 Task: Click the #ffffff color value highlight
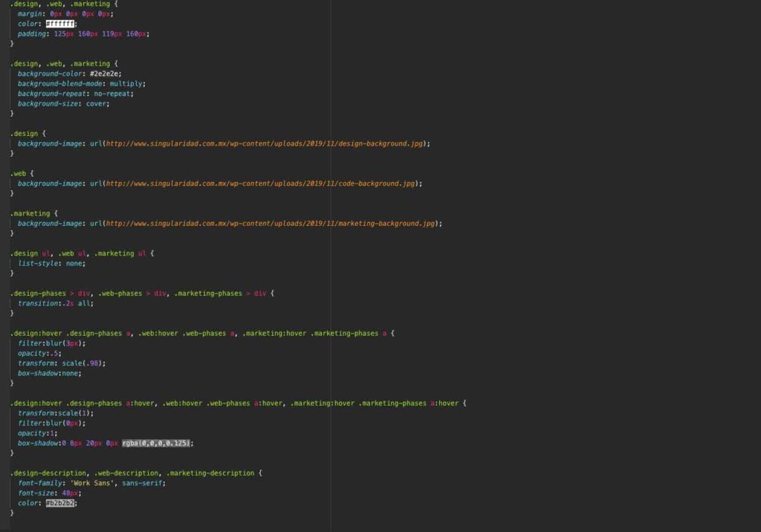[60, 24]
